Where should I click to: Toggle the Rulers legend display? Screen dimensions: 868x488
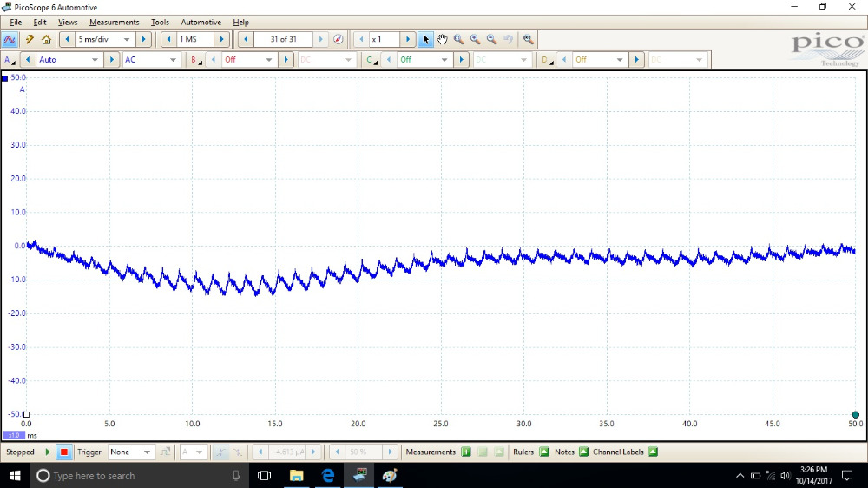544,452
